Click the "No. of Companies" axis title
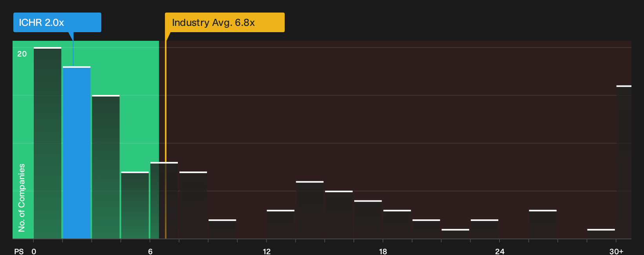 (22, 197)
